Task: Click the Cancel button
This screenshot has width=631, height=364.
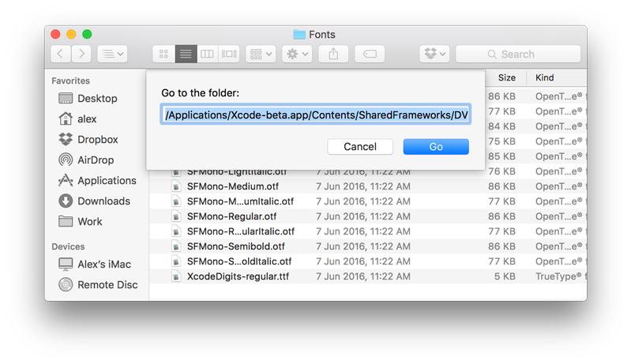Action: click(360, 147)
